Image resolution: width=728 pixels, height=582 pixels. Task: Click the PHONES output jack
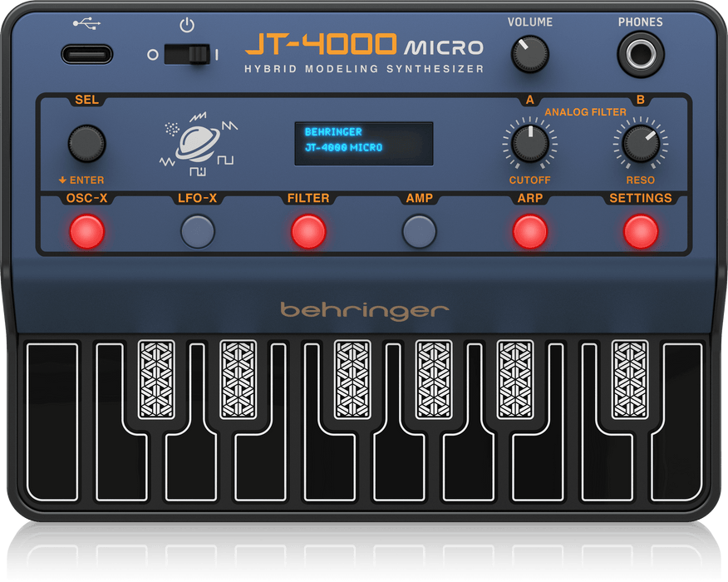(x=640, y=53)
